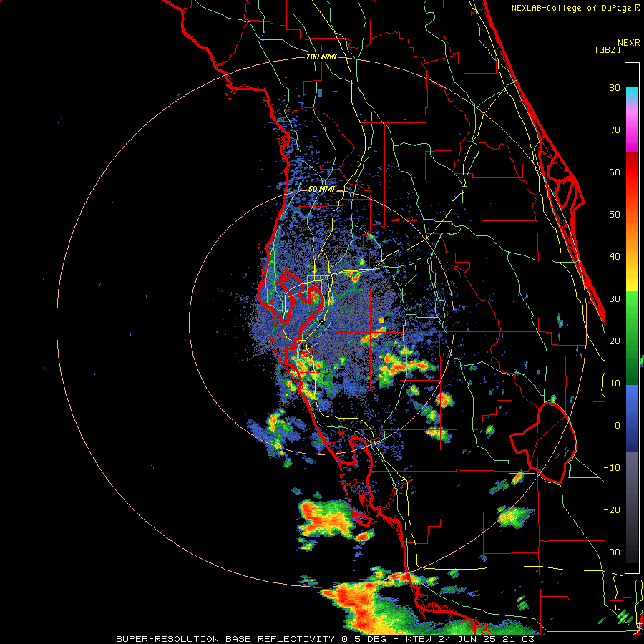The image size is (644, 644).
Task: Click the 10 value on dBZ scale
Action: tap(615, 384)
